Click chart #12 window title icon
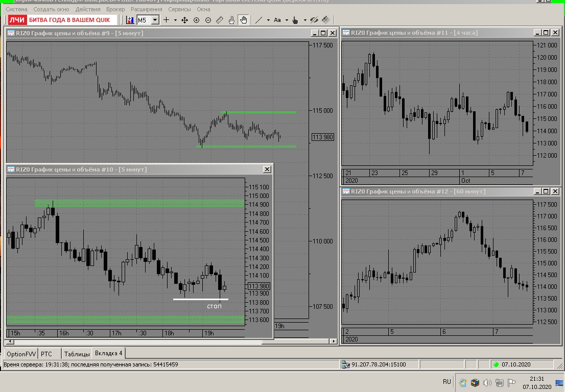The height and width of the screenshot is (392, 565). pyautogui.click(x=346, y=191)
